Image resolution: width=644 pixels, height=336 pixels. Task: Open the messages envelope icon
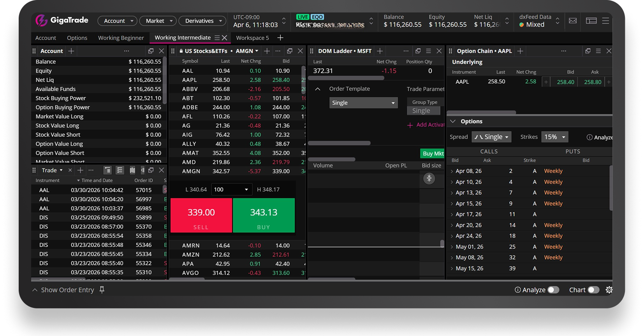573,21
